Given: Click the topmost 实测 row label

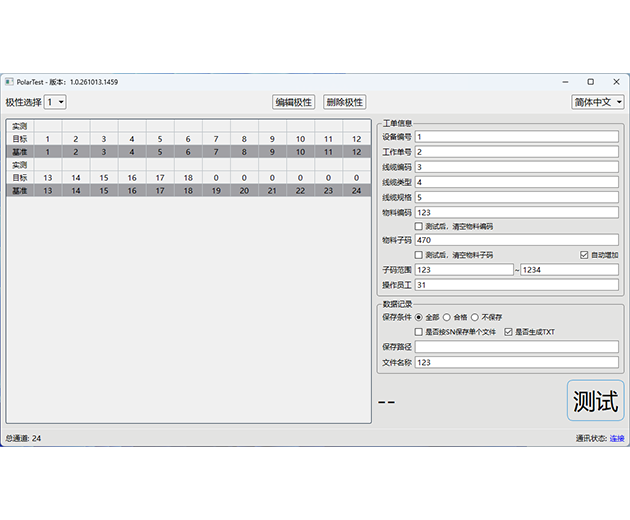Looking at the screenshot, I should tap(20, 126).
